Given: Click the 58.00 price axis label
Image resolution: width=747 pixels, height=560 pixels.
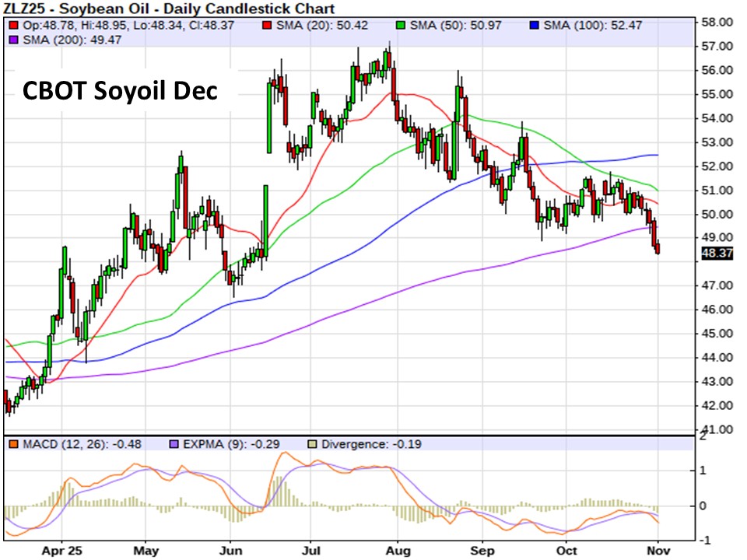Looking at the screenshot, I should coord(716,23).
